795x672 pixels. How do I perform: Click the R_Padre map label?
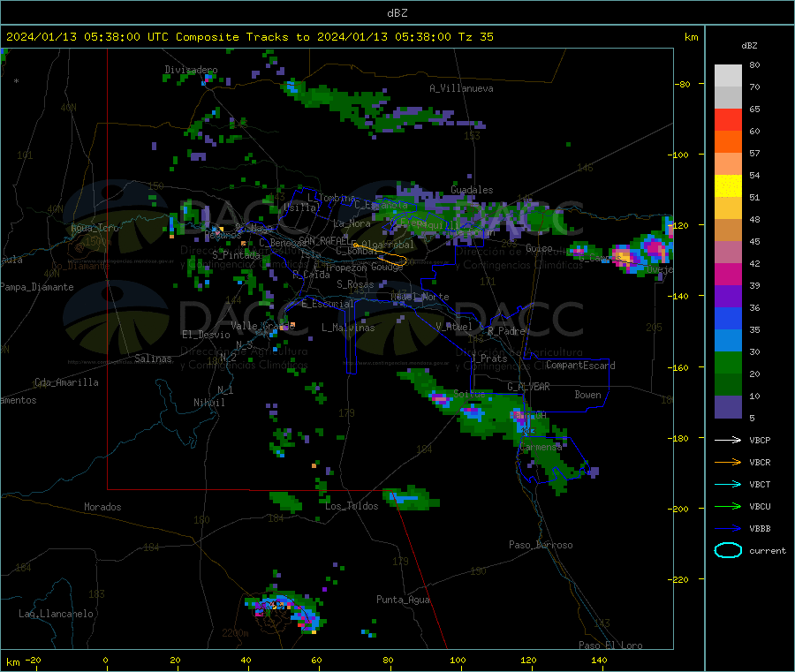506,331
